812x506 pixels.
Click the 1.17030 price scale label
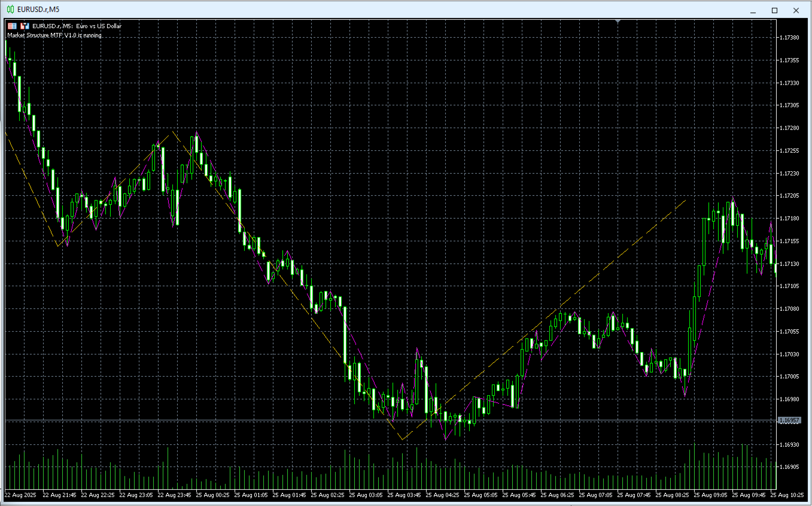790,354
